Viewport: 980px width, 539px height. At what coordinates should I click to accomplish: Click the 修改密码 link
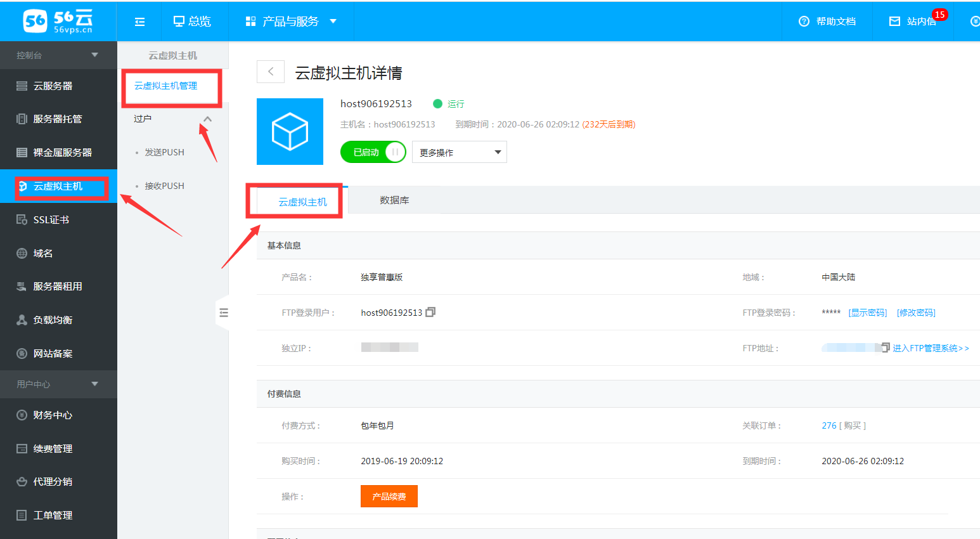pyautogui.click(x=916, y=313)
